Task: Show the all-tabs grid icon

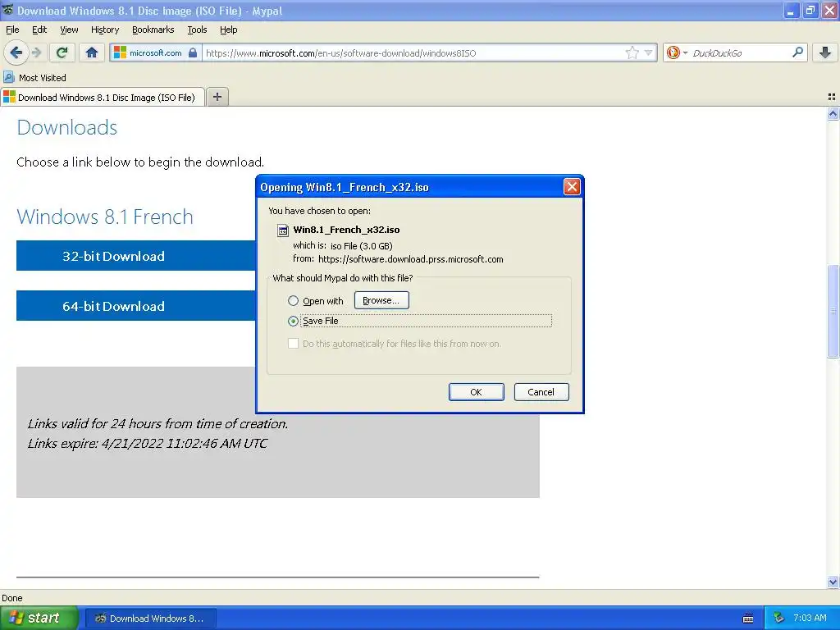Action: [x=832, y=97]
